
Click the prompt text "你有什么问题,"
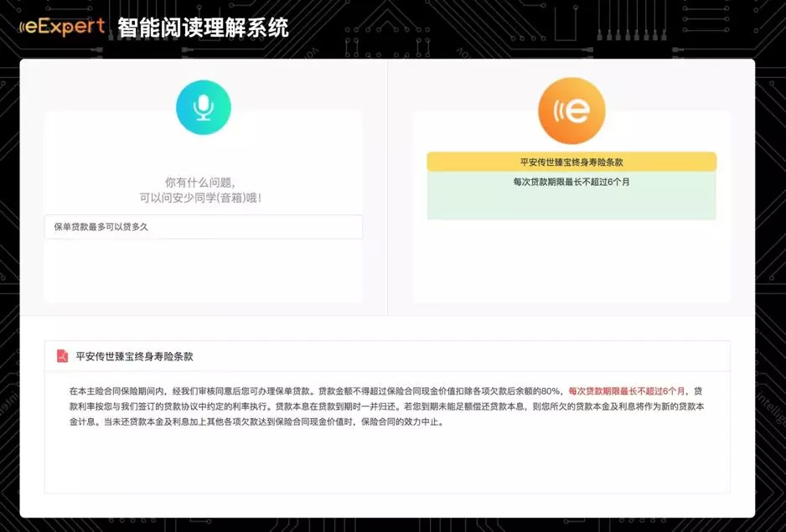coord(200,182)
